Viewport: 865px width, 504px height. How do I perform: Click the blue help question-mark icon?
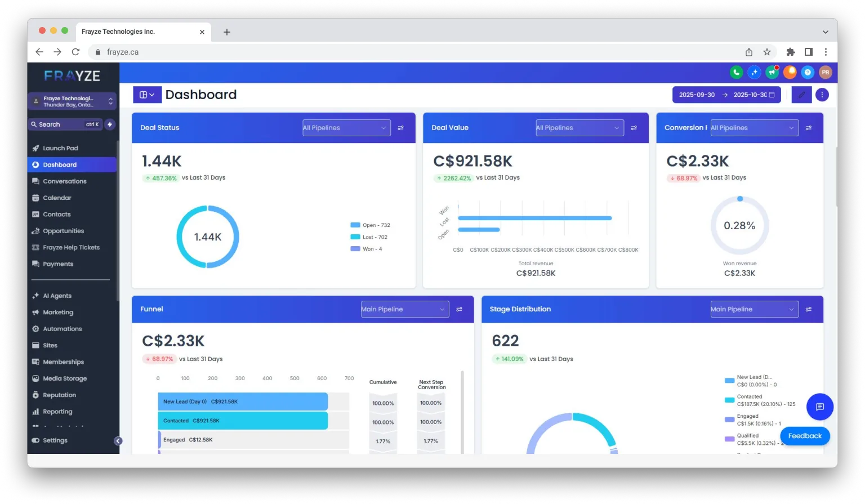point(808,72)
